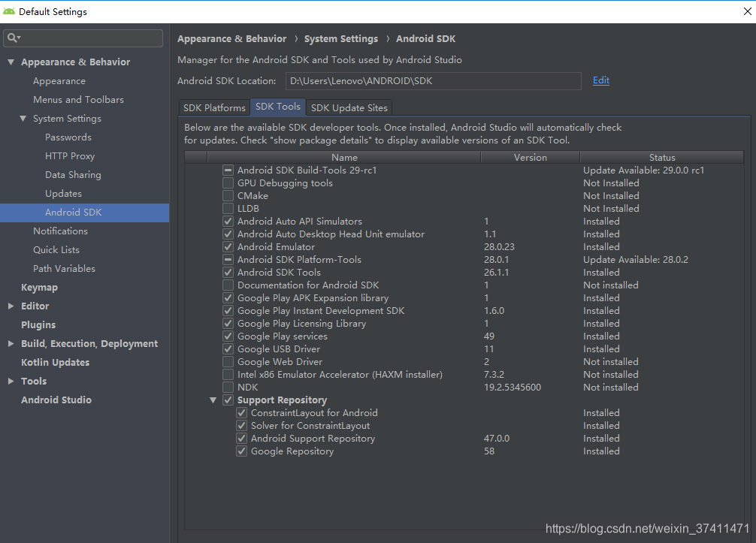Select the SDK Tools tab
Viewport: 756px width, 543px height.
click(x=278, y=107)
